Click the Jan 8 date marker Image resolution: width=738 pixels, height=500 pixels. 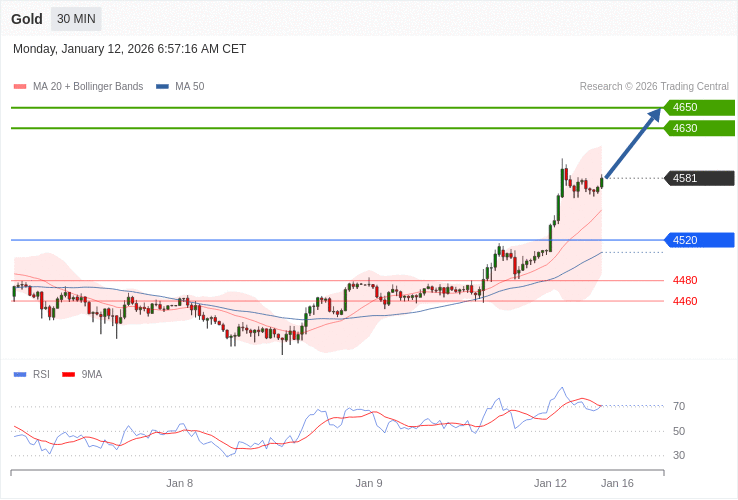click(x=180, y=483)
